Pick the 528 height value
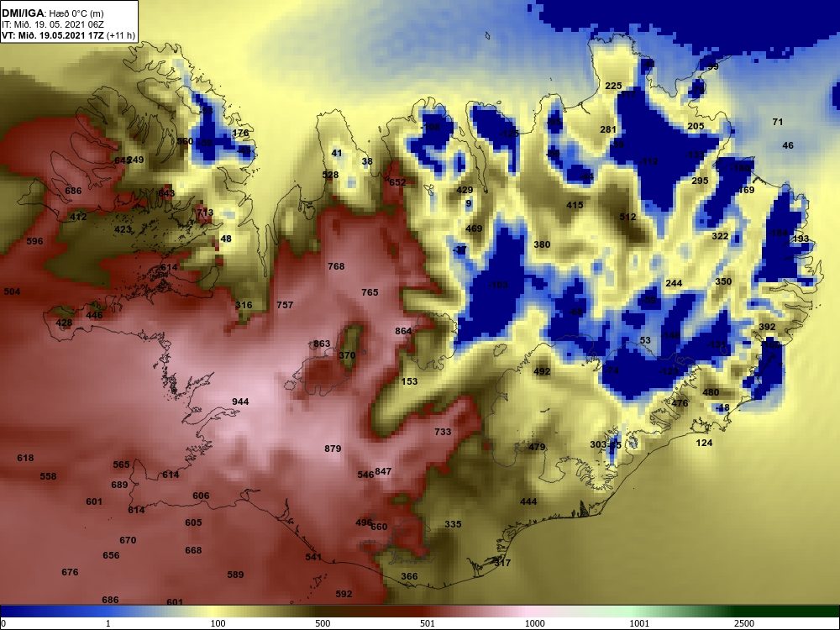This screenshot has width=840, height=630. [330, 175]
